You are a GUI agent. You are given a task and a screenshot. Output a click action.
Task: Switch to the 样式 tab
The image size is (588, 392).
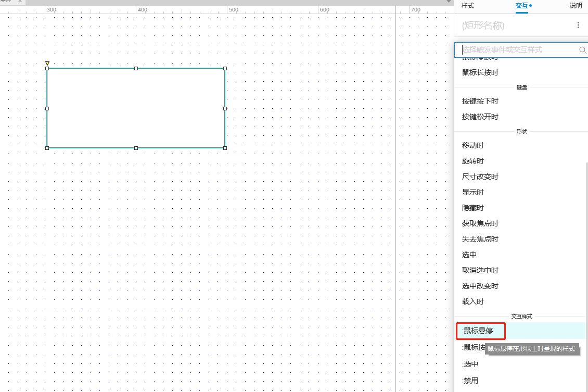pos(468,6)
